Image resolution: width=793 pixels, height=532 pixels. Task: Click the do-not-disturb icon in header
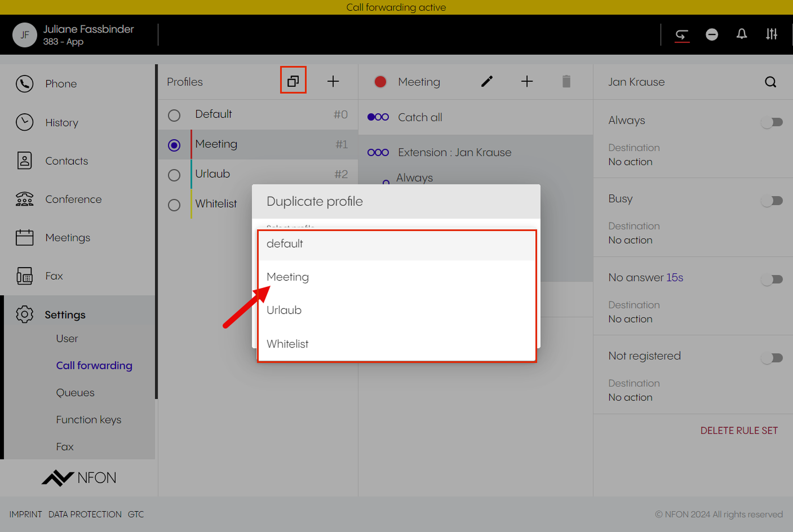(712, 34)
